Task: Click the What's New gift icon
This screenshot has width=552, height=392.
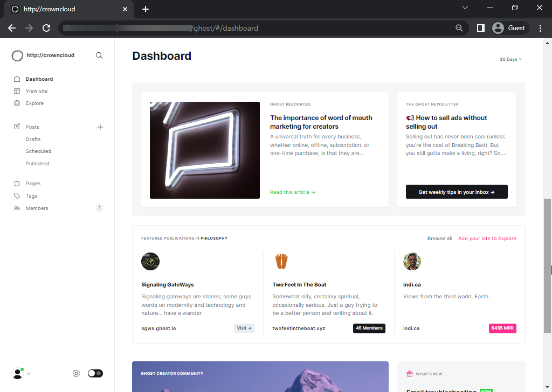Action: (x=410, y=374)
